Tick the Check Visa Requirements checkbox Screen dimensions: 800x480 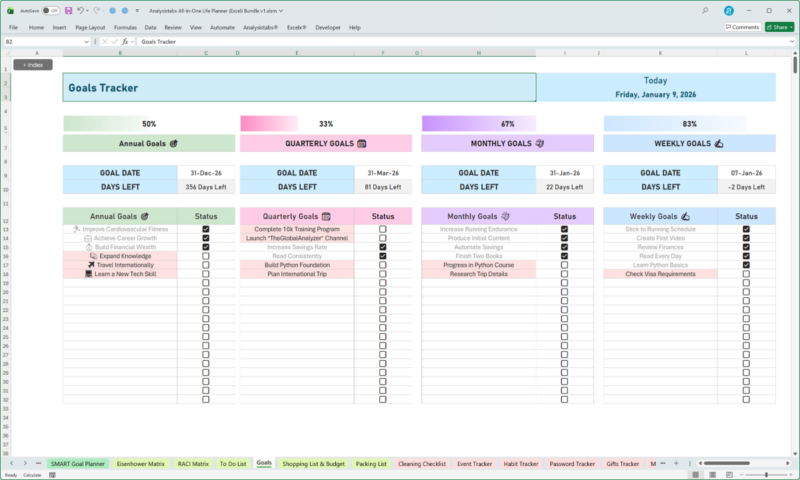pyautogui.click(x=746, y=274)
